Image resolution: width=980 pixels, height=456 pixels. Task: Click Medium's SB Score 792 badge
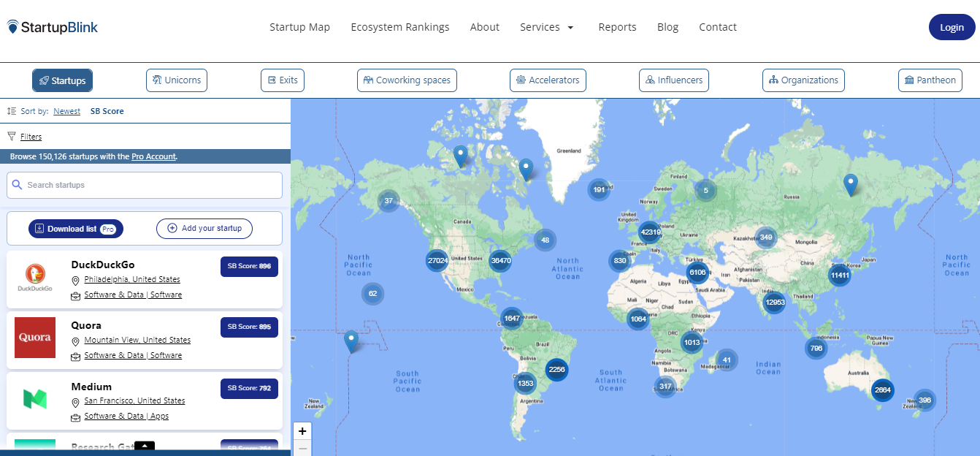tap(249, 388)
